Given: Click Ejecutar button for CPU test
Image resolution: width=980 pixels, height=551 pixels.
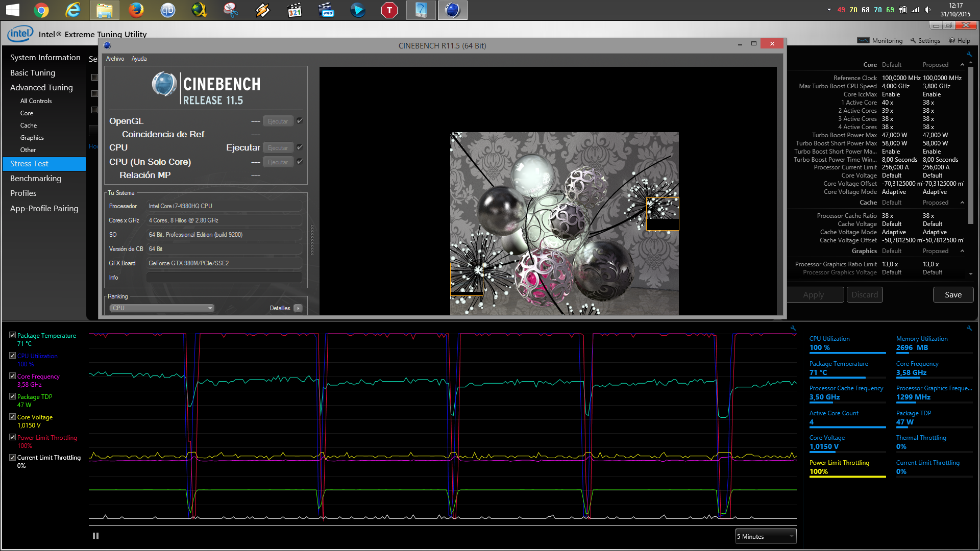Looking at the screenshot, I should pos(278,148).
